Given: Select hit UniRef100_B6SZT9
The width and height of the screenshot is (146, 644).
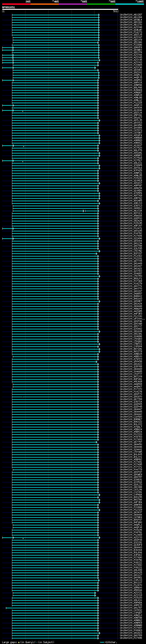Looking at the screenshot, I should [131, 352].
